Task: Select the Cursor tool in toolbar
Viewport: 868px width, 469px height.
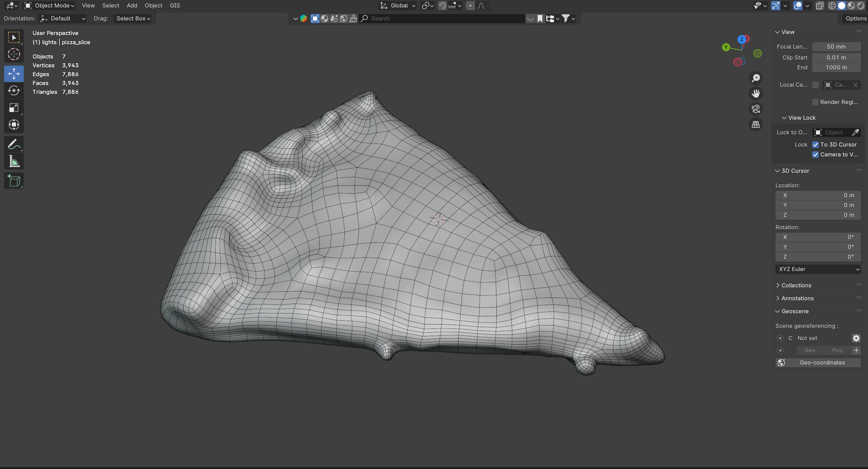Action: (14, 54)
